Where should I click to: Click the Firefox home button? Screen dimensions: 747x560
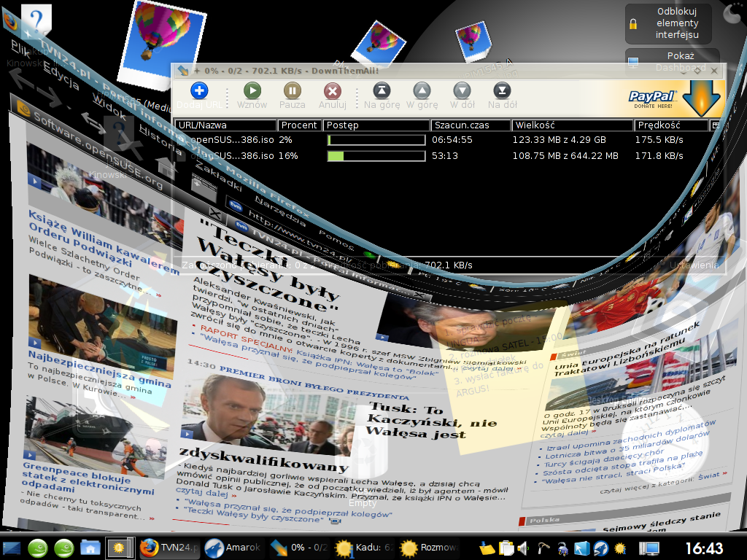pyautogui.click(x=166, y=168)
